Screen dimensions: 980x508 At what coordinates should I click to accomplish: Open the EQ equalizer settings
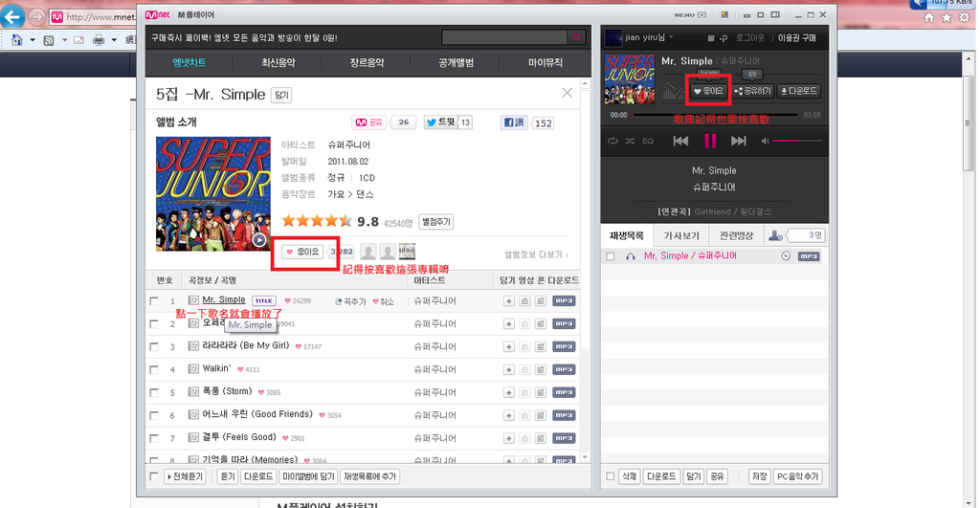[x=648, y=142]
